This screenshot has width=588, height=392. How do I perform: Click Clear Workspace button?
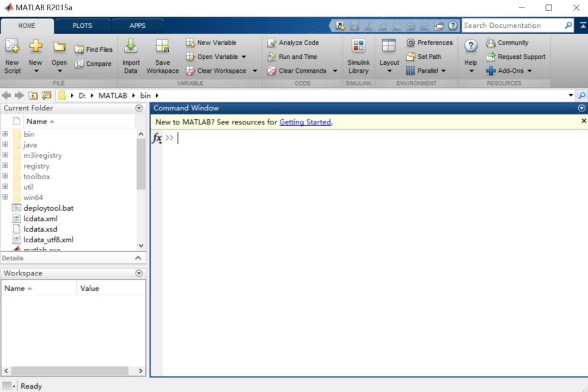coord(216,71)
